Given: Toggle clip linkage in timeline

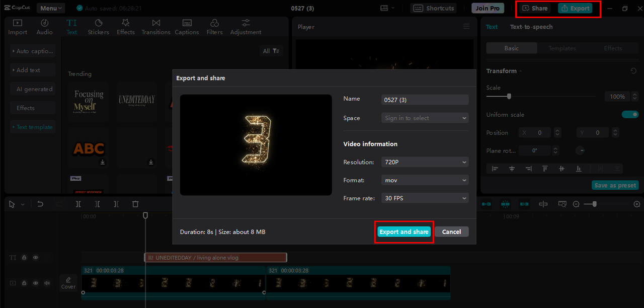Looking at the screenshot, I should click(524, 204).
